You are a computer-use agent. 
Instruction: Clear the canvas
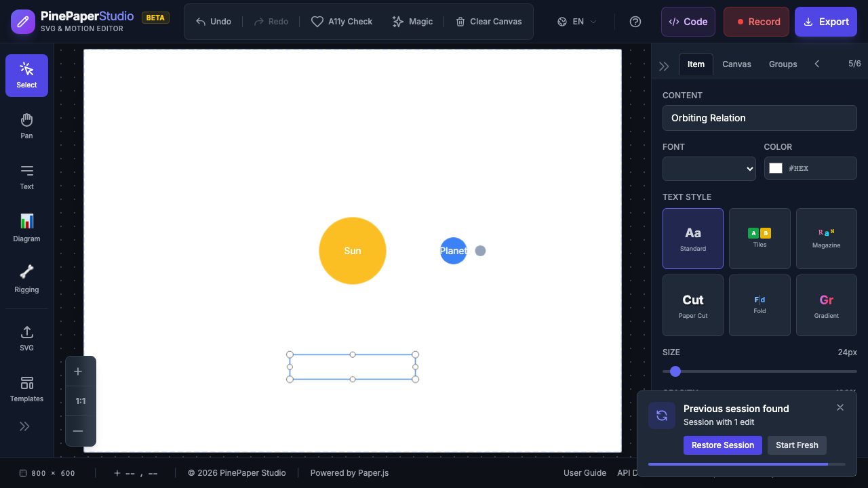(488, 21)
